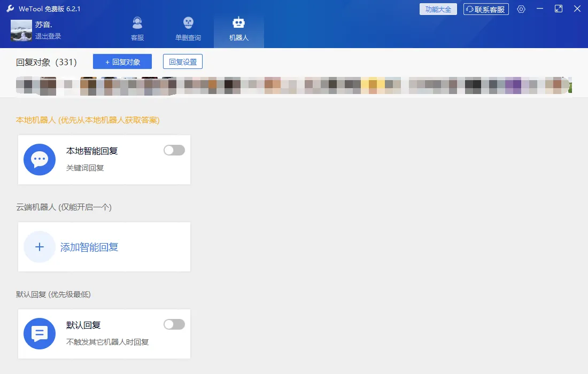Turn on the 默认回复 toggle
The width and height of the screenshot is (588, 374).
174,324
